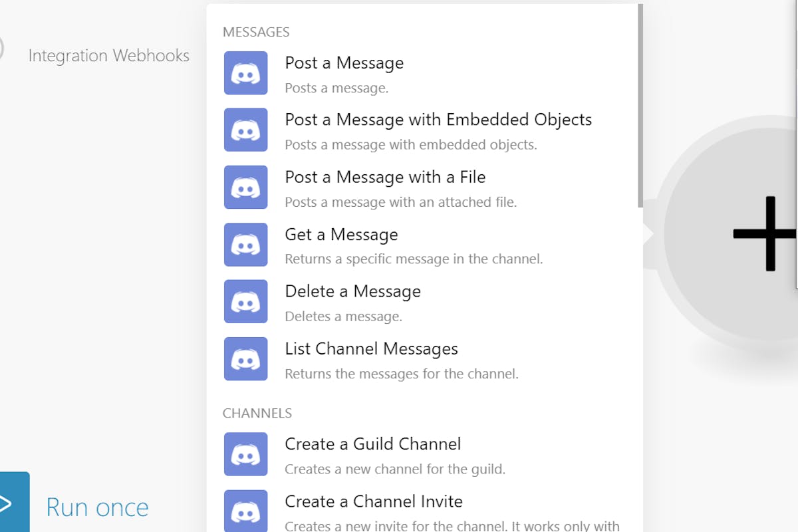Choose the Get a Message action
The width and height of the screenshot is (798, 532).
pyautogui.click(x=342, y=235)
